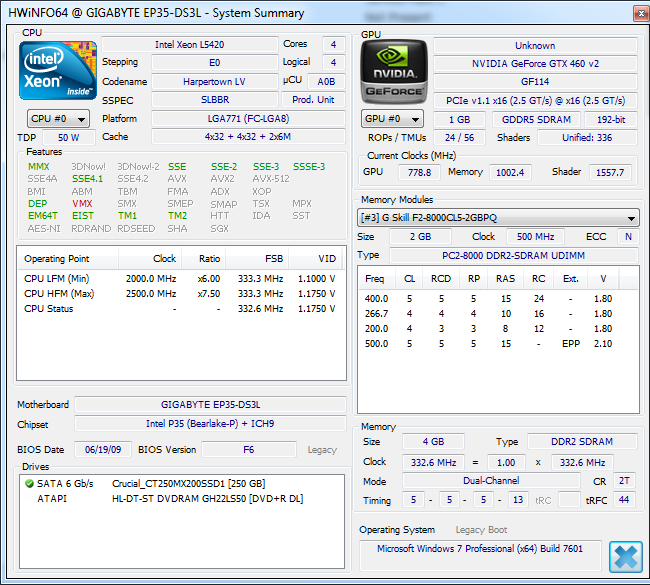The width and height of the screenshot is (650, 585).
Task: Click the Freq column header in memory table
Action: point(375,279)
